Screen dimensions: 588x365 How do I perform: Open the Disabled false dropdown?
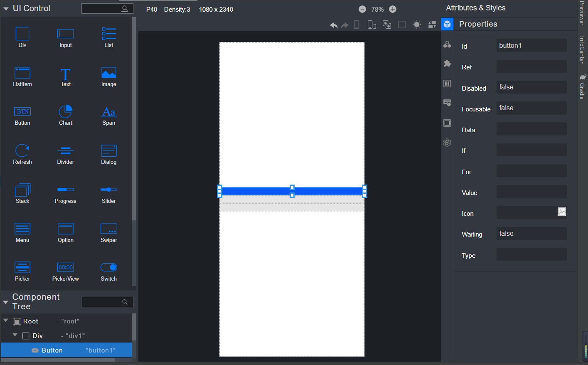[531, 87]
